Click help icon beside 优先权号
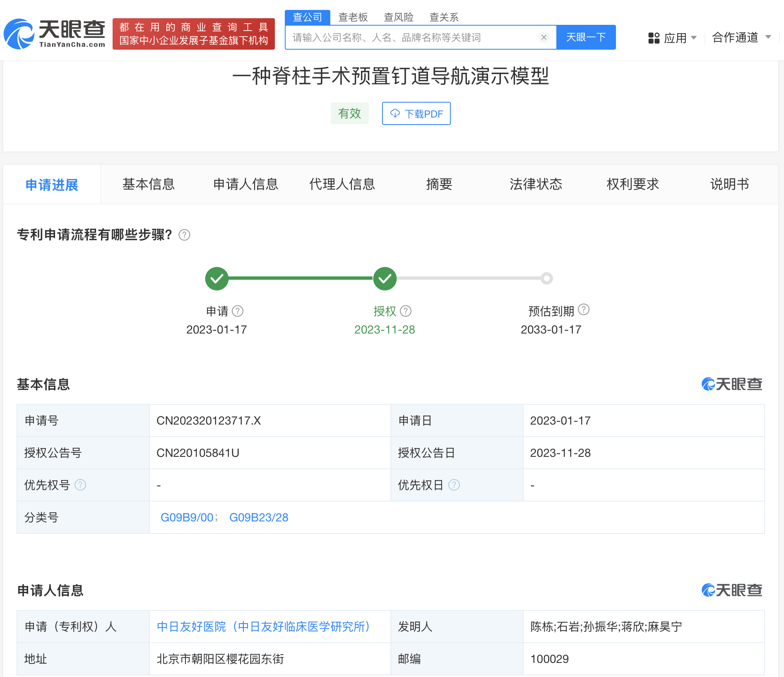Image resolution: width=784 pixels, height=677 pixels. point(80,485)
